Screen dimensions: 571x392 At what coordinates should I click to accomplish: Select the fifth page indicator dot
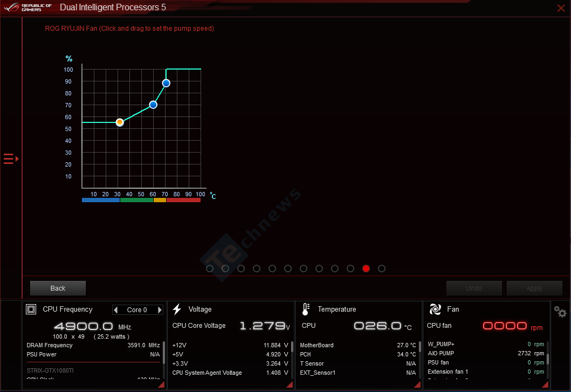(x=272, y=269)
